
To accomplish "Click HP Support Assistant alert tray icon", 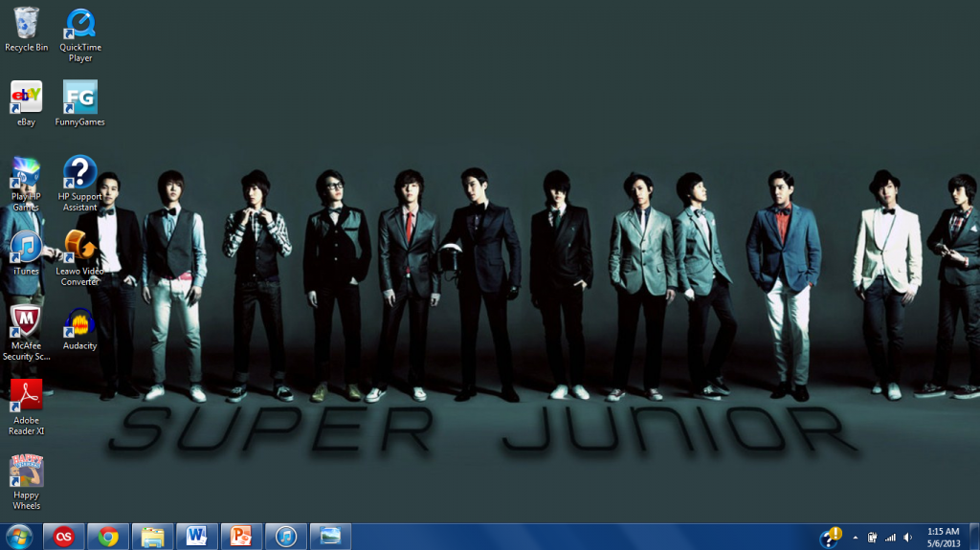I will (831, 537).
